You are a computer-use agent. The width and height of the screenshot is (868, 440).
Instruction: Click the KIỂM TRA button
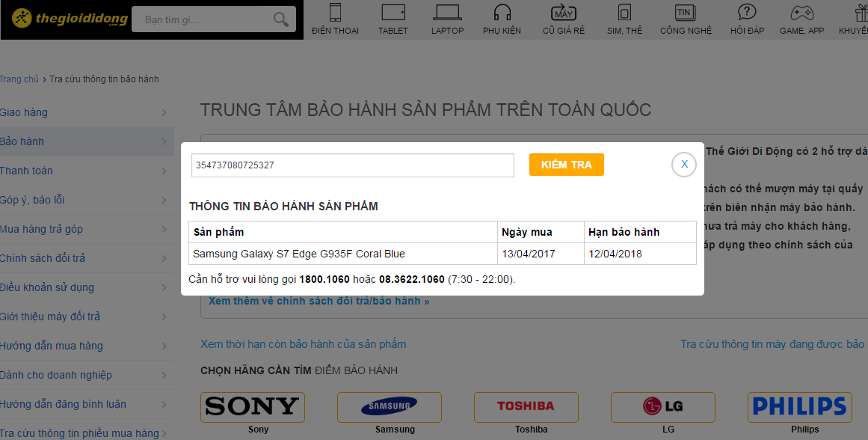[566, 165]
